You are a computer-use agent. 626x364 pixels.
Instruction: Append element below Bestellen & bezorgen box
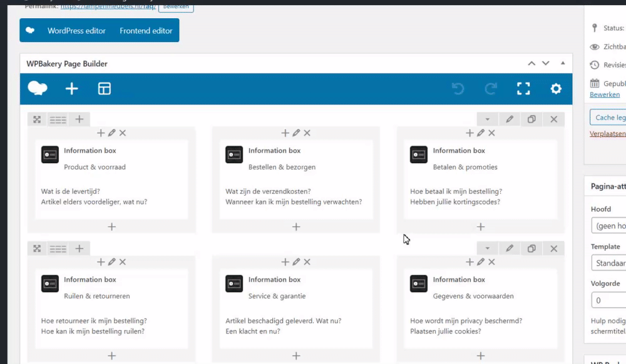(296, 227)
